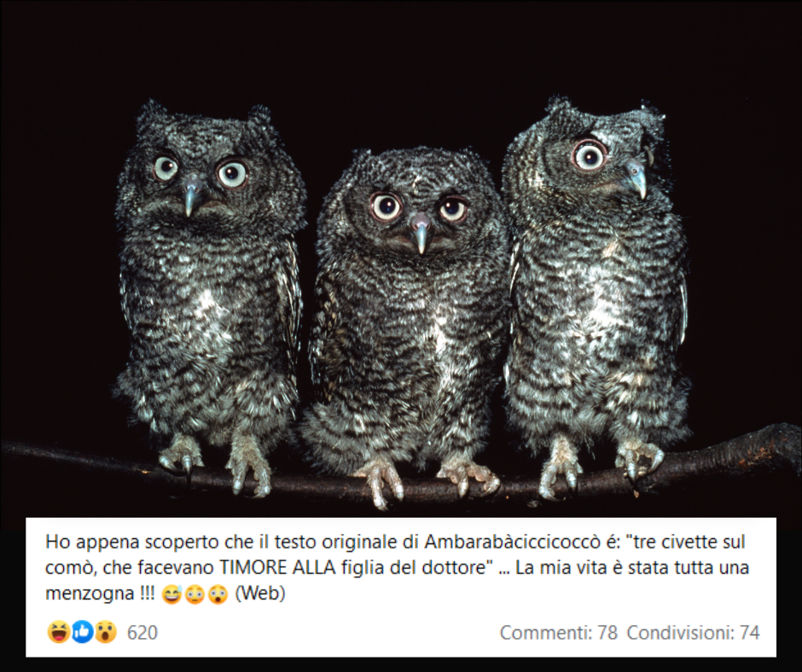Click the "(Web)" text ending the post

point(260,594)
